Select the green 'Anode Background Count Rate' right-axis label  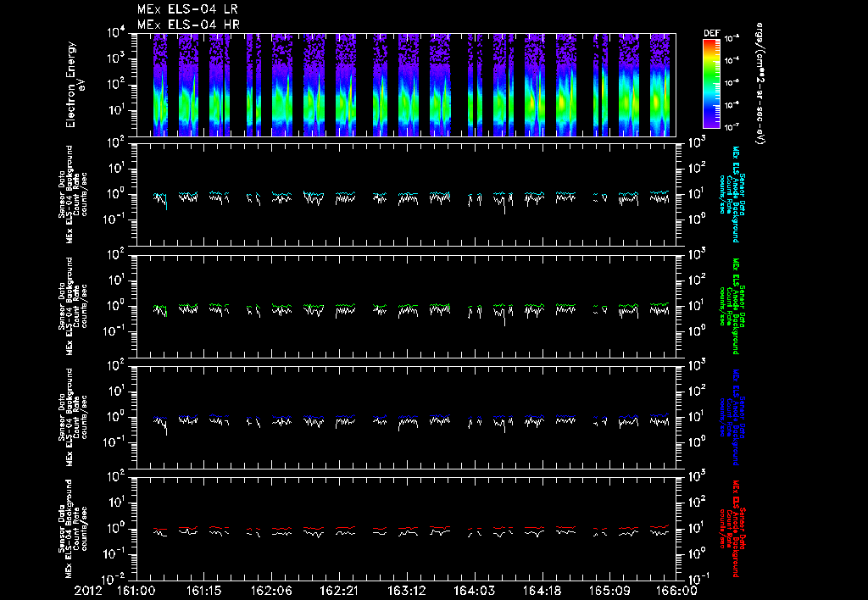pyautogui.click(x=732, y=306)
